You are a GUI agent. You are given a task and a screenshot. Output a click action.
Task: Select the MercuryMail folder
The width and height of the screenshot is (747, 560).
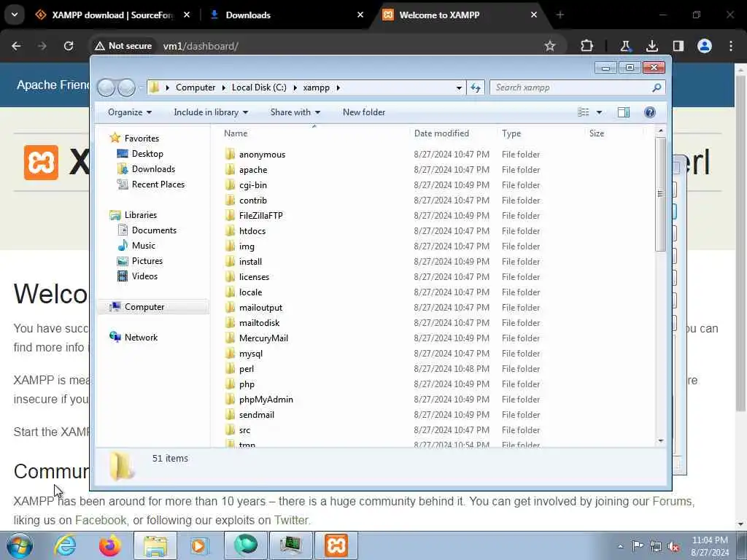pyautogui.click(x=263, y=338)
